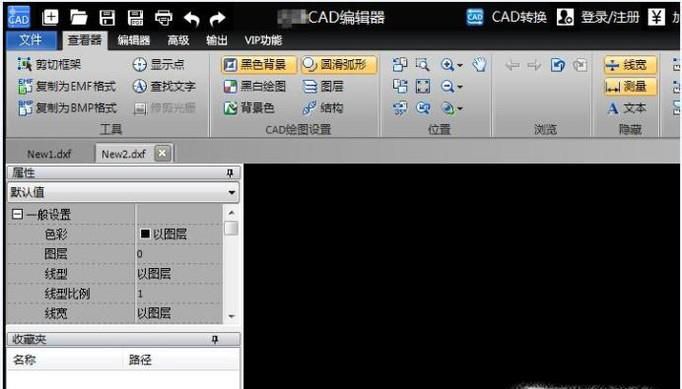The height and width of the screenshot is (389, 682).
Task: Undo the last action
Action: pos(191,18)
